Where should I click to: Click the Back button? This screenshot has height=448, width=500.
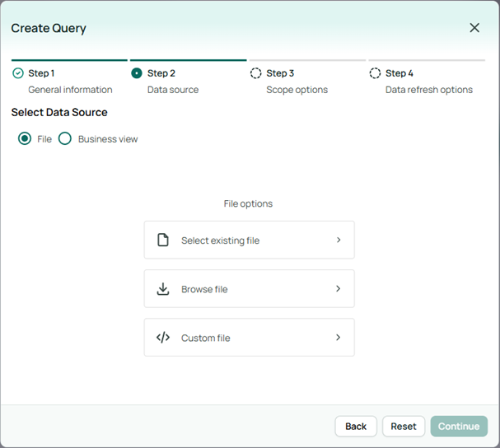click(x=356, y=427)
